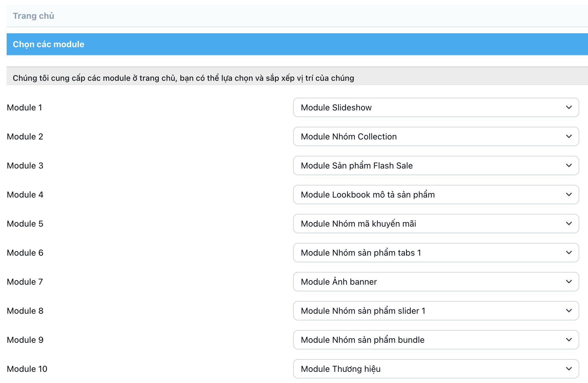Open the Module Nhóm sản phẩm slider 1 dropdown

point(436,311)
